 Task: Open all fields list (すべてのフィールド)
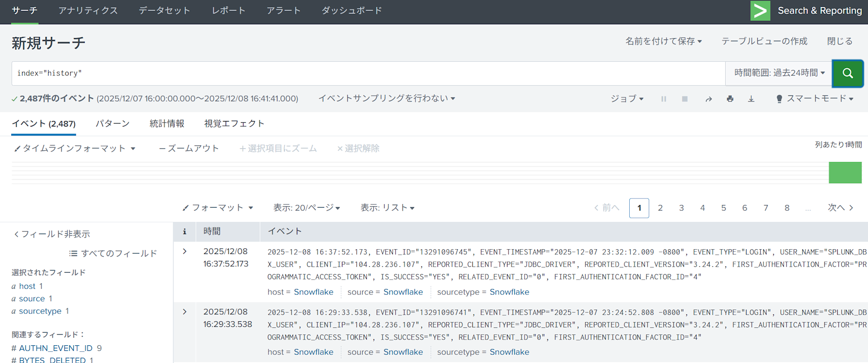tap(113, 254)
